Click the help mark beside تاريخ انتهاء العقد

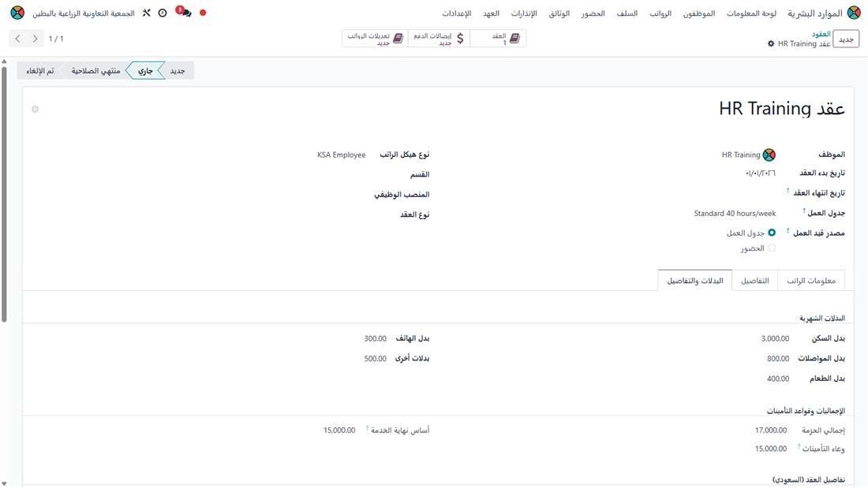(x=788, y=191)
